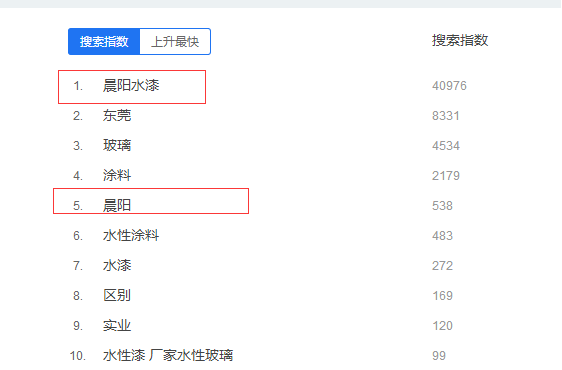Open the keyword 实业
This screenshot has width=562, height=370.
click(x=117, y=326)
